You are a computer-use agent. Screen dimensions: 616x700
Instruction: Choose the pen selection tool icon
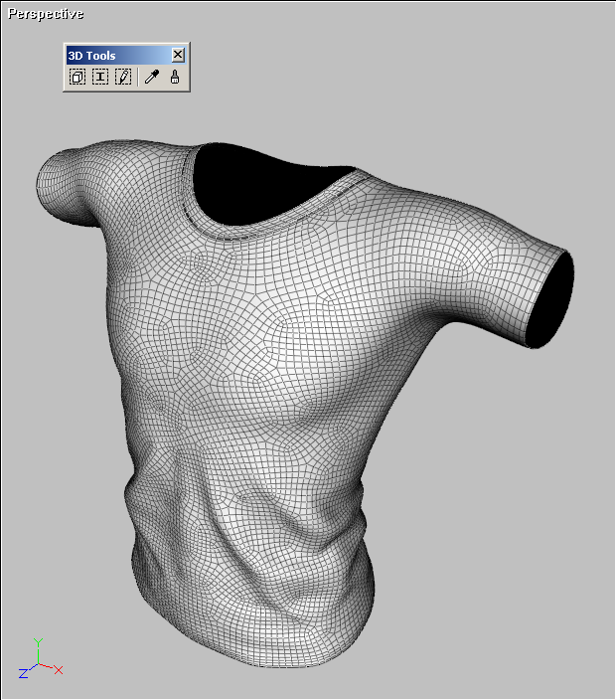(x=123, y=78)
